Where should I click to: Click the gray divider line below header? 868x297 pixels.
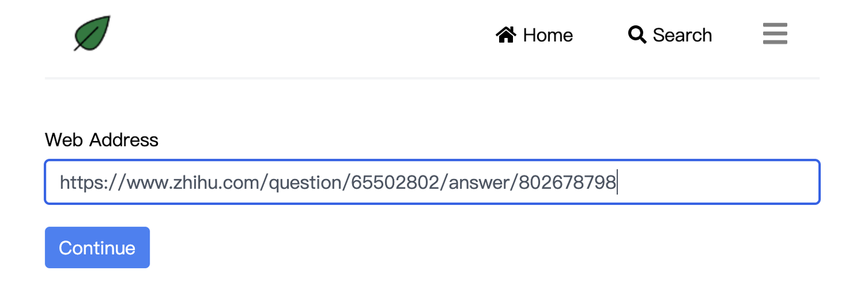(x=432, y=78)
